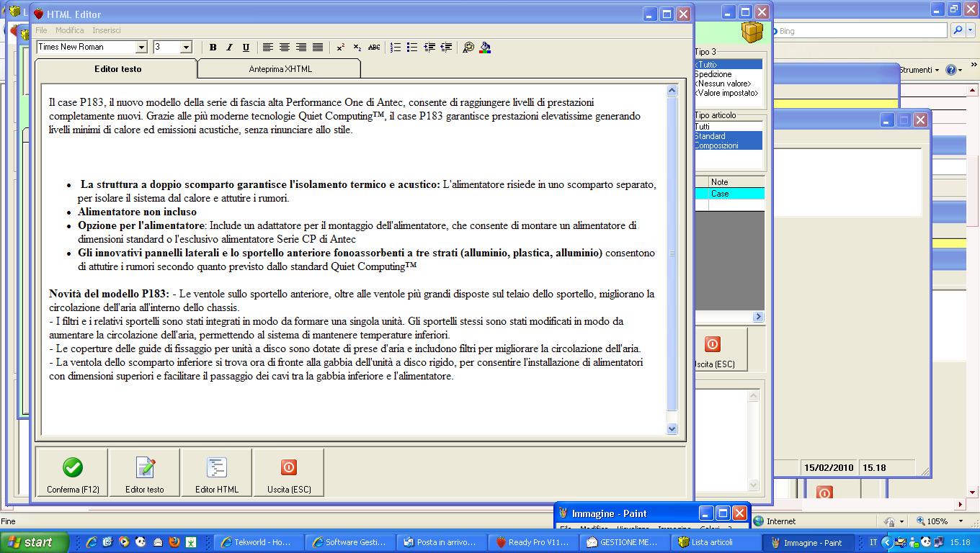This screenshot has height=553, width=980.
Task: Center-align the text
Action: point(284,48)
